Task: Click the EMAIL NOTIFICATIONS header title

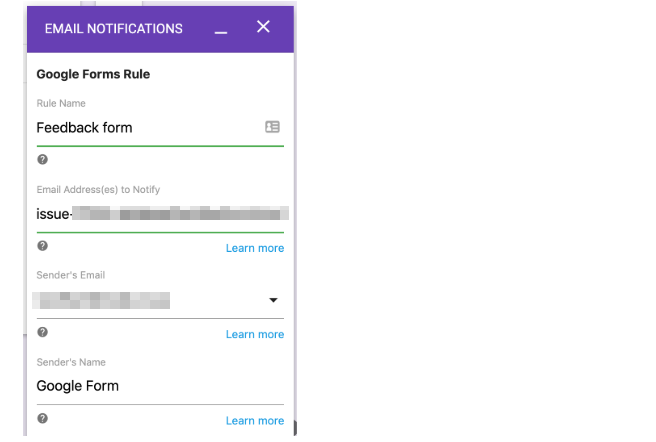Action: coord(113,29)
